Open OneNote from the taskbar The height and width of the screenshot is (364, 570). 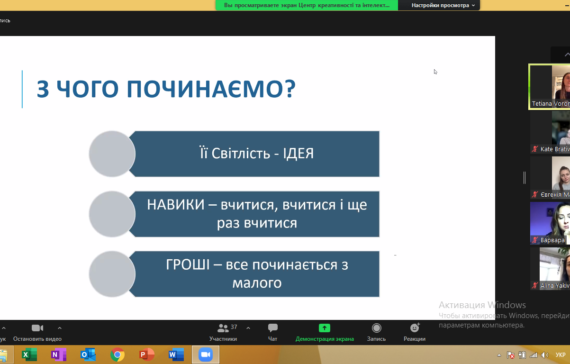click(x=58, y=355)
